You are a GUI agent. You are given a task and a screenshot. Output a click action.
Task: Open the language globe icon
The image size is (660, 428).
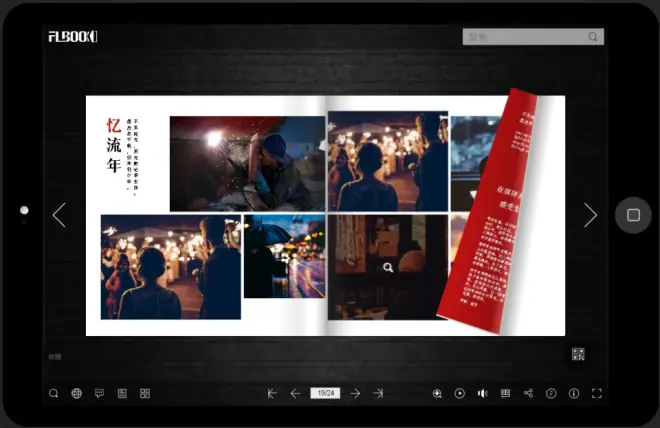point(77,393)
